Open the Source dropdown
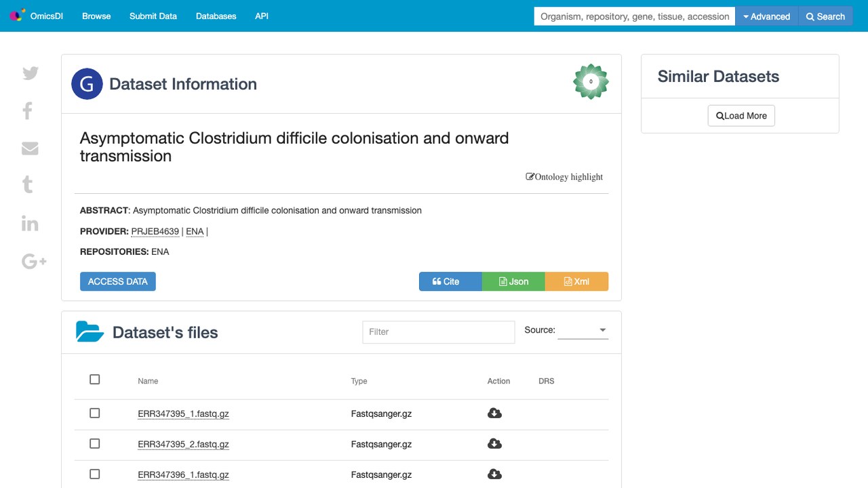868x488 pixels. click(583, 330)
